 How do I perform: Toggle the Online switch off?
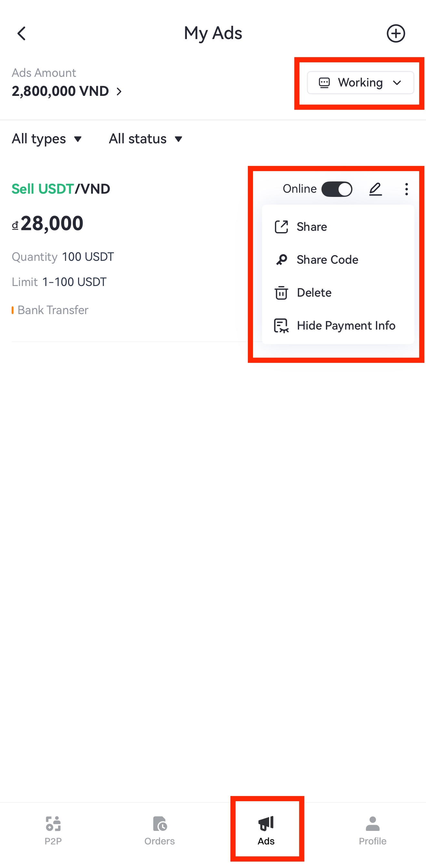[336, 189]
